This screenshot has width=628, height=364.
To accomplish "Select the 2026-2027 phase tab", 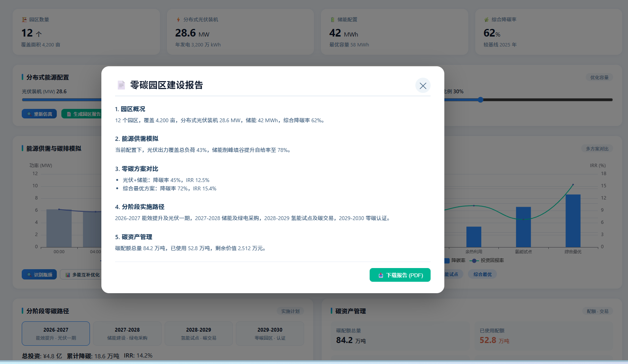I will (x=56, y=334).
